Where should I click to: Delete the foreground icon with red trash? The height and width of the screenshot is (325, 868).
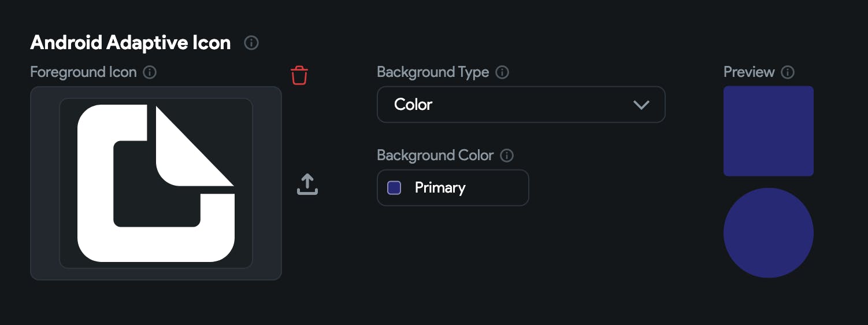tap(299, 75)
